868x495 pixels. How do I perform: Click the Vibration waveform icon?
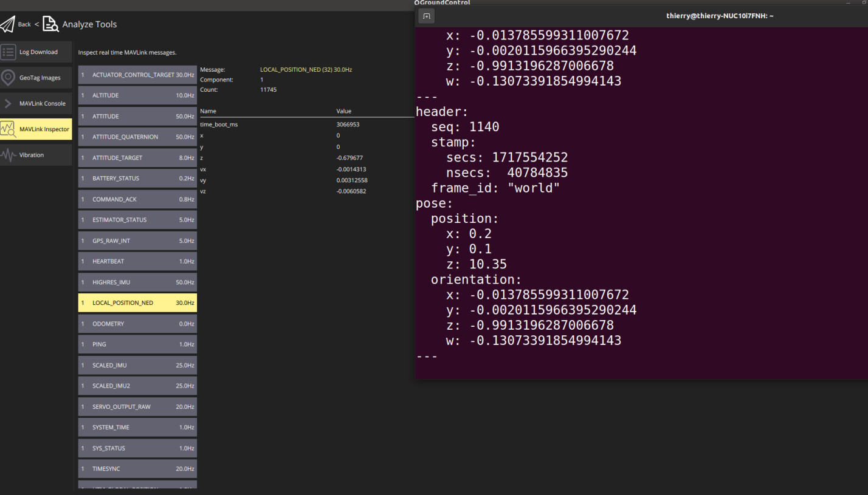(8, 155)
